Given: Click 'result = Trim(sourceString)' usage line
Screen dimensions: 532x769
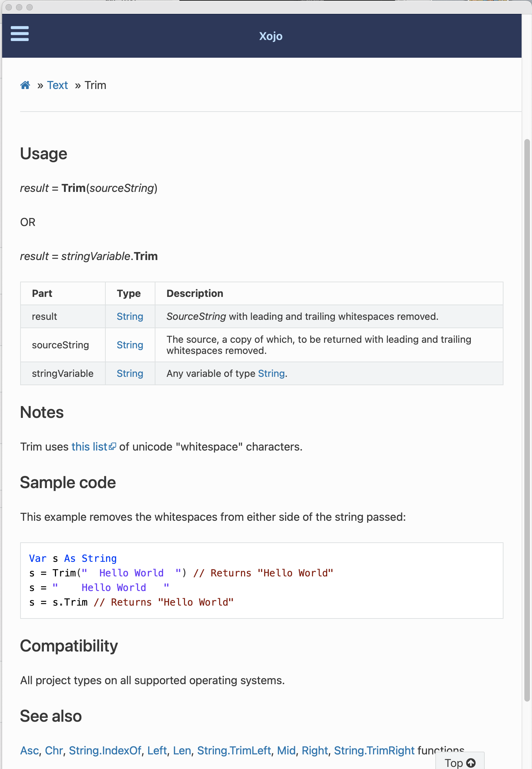Looking at the screenshot, I should pyautogui.click(x=89, y=188).
